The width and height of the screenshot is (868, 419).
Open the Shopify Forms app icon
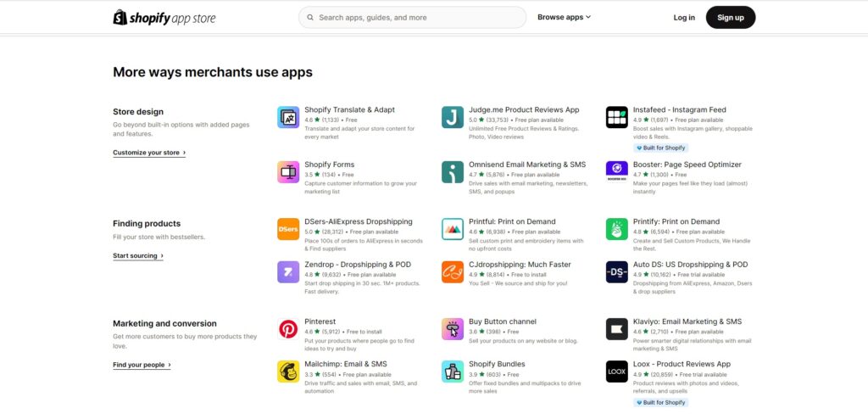[x=288, y=172]
